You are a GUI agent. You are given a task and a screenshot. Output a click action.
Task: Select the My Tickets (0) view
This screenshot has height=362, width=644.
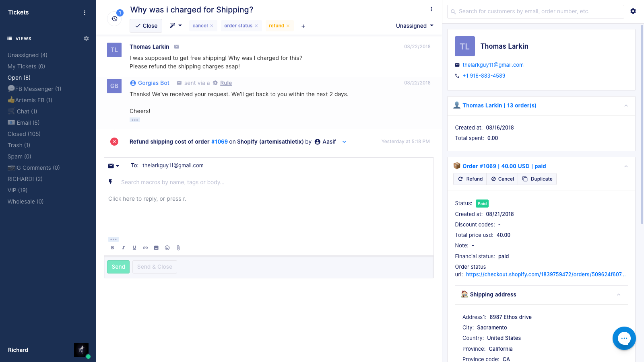click(x=26, y=66)
